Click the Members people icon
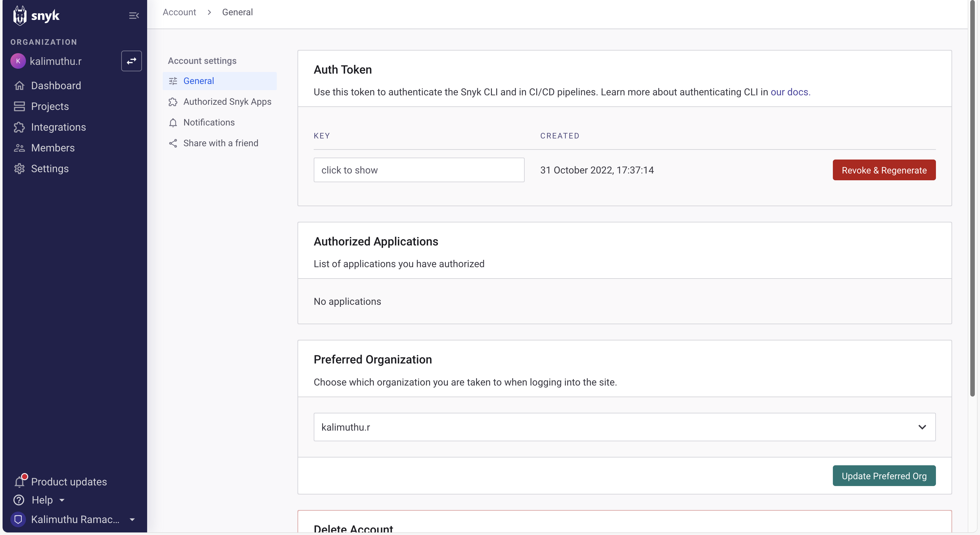Viewport: 980px width, 535px height. (x=19, y=148)
